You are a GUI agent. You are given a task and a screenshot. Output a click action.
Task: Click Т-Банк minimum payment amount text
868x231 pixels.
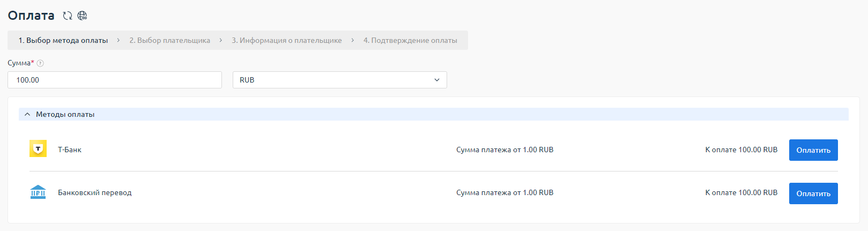click(505, 150)
